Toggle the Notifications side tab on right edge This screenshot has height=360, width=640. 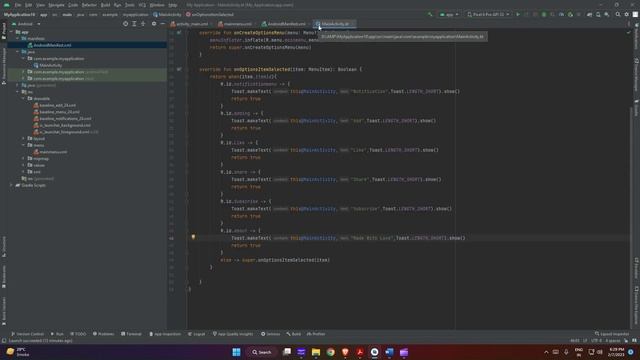[x=636, y=35]
